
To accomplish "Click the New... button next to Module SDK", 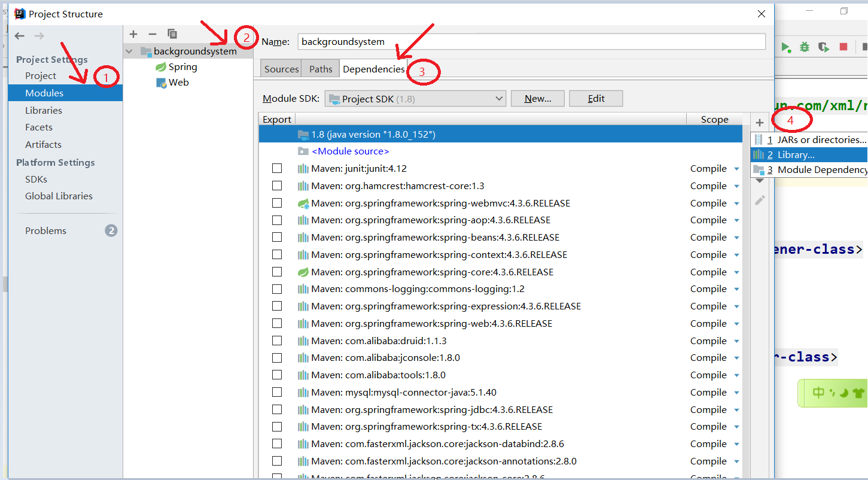I will (537, 98).
